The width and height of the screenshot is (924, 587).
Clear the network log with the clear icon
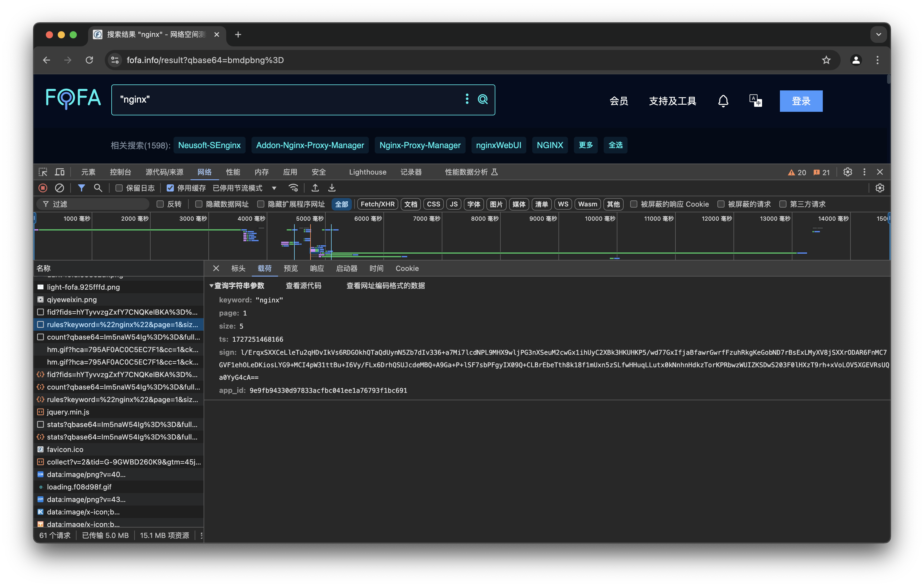pyautogui.click(x=60, y=188)
